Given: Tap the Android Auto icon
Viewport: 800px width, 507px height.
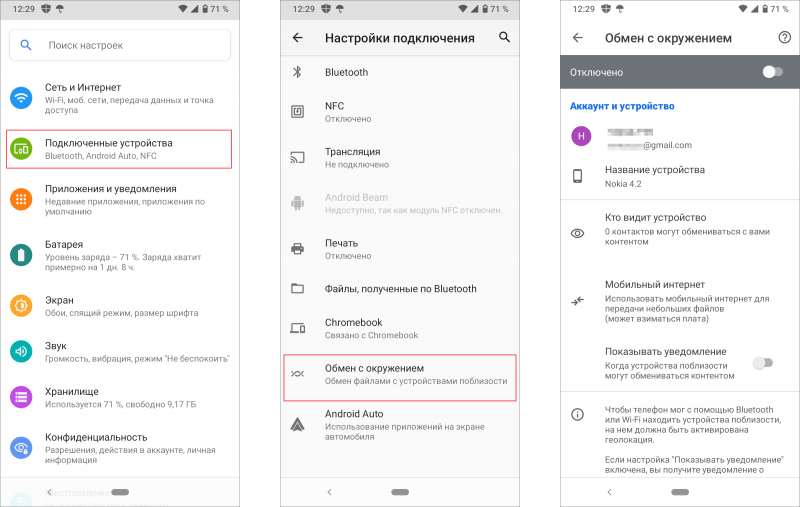Looking at the screenshot, I should (297, 424).
